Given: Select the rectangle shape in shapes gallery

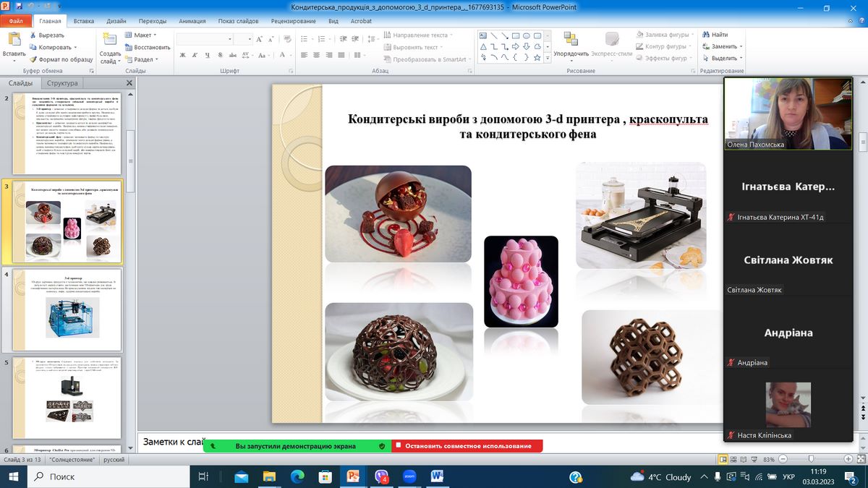Looking at the screenshot, I should (515, 35).
